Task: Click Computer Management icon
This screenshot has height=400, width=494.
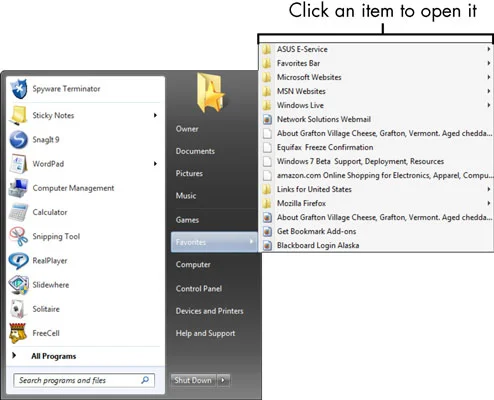Action: click(18, 188)
